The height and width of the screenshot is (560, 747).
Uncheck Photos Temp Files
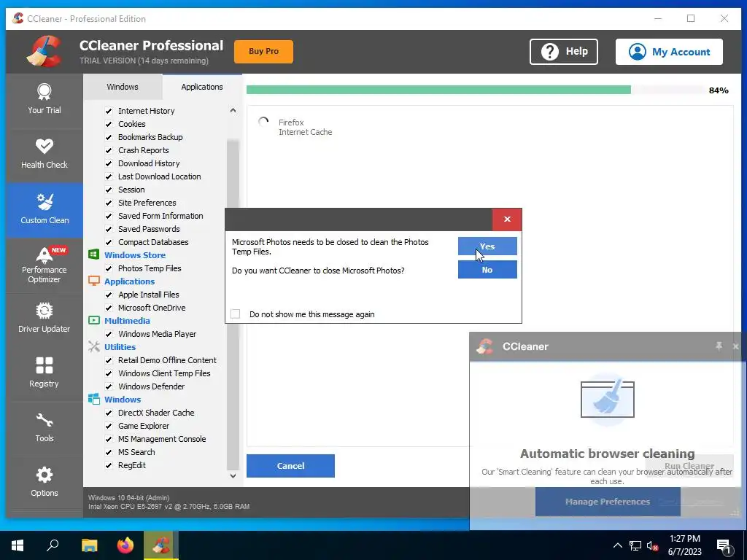pos(109,268)
